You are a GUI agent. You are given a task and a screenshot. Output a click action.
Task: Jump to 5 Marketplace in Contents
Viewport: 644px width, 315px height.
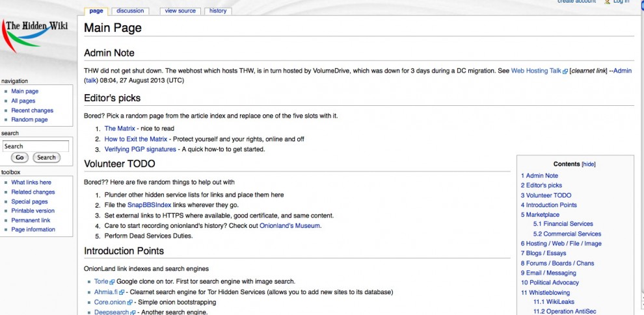tap(540, 214)
